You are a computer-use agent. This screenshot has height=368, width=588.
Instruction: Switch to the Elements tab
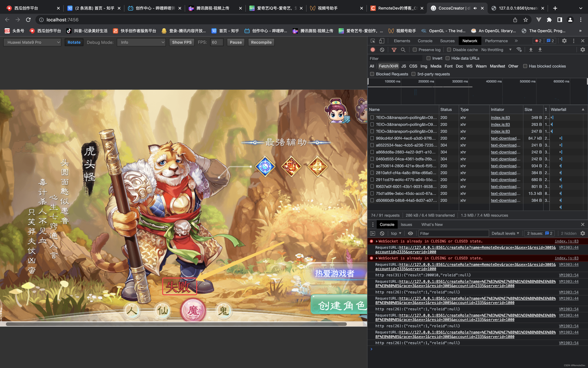(x=402, y=41)
